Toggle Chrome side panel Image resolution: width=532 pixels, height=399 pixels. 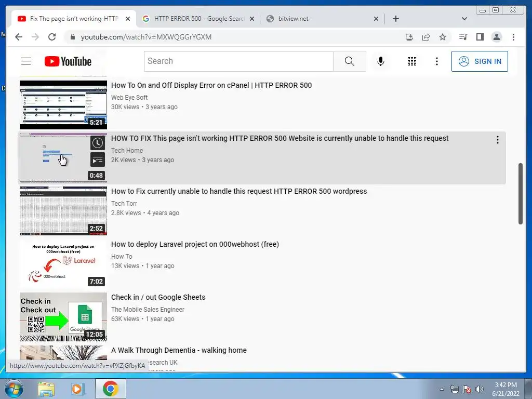click(x=480, y=37)
